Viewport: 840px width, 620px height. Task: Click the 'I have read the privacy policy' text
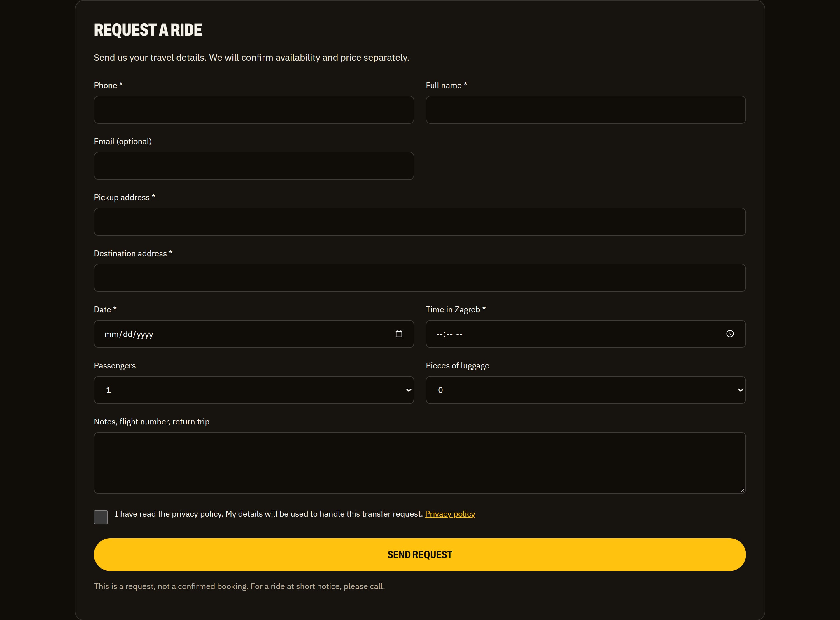point(269,514)
